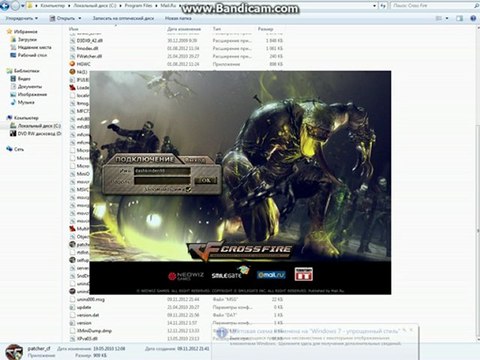The width and height of the screenshot is (480, 360).
Task: Sort by the Имя column header
Action: [x=74, y=29]
